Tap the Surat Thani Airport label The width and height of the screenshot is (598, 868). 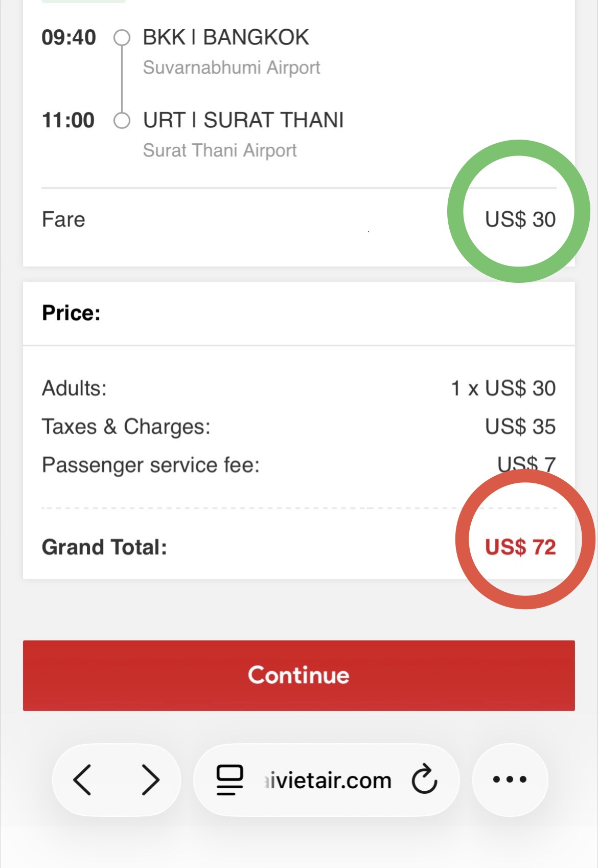[220, 150]
